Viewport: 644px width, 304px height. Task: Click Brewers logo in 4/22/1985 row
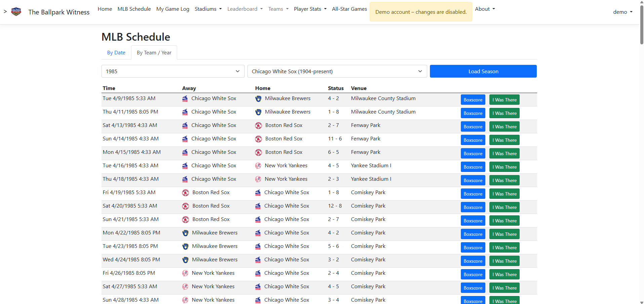[x=185, y=233]
